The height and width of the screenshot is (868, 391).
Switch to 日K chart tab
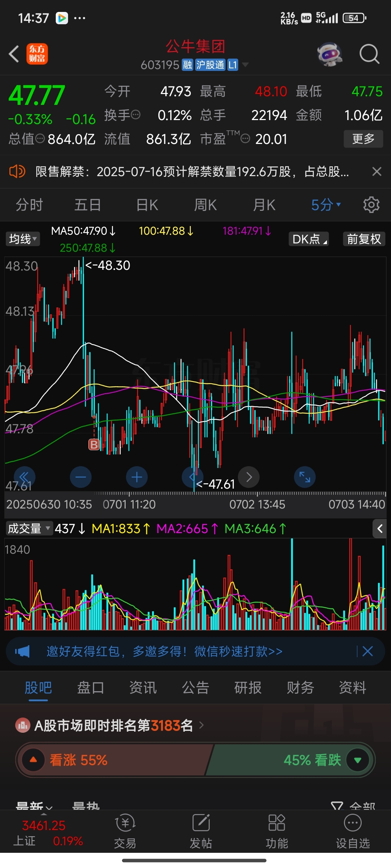tap(147, 205)
